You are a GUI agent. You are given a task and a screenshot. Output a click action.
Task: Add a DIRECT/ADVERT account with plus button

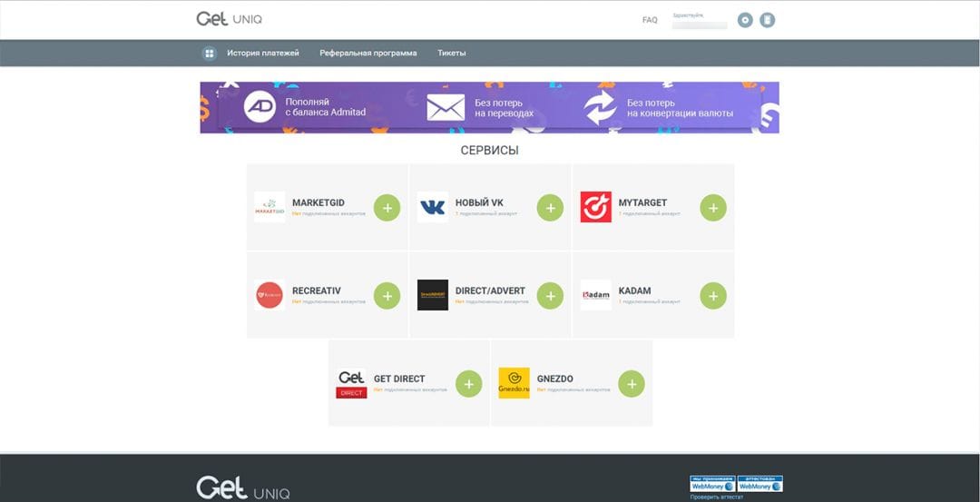pyautogui.click(x=550, y=296)
